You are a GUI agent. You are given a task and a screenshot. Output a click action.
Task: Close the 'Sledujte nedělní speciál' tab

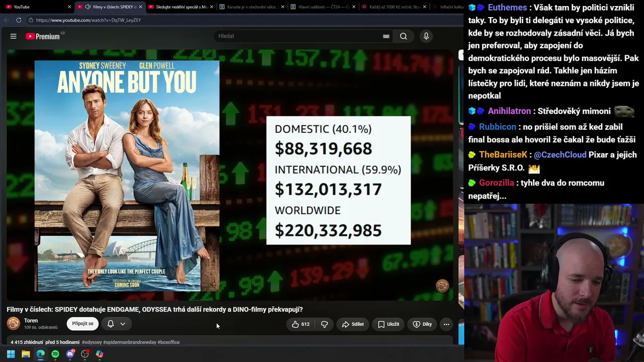[211, 7]
